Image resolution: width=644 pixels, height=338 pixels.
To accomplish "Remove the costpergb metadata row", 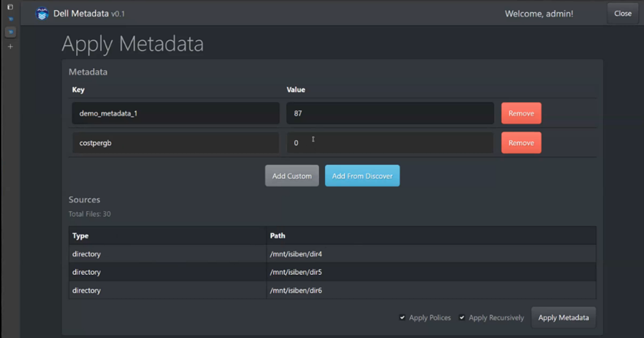I will [x=521, y=143].
